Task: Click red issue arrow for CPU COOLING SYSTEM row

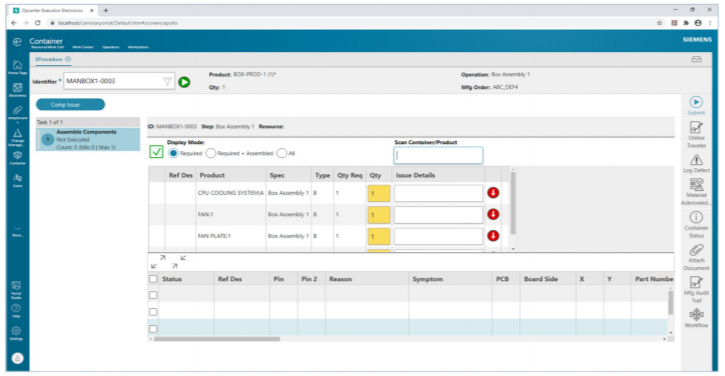Action: pos(493,193)
